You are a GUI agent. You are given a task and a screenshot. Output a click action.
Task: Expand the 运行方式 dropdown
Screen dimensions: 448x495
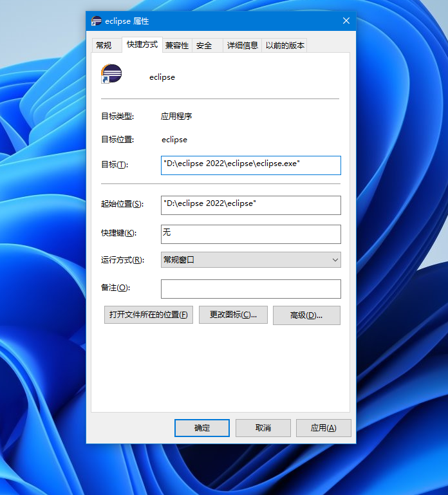(250, 260)
